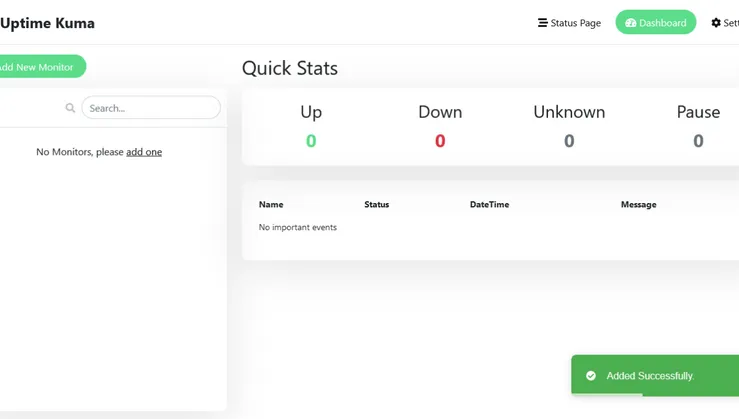Click the "No important events" row
This screenshot has height=419, width=739.
point(298,227)
